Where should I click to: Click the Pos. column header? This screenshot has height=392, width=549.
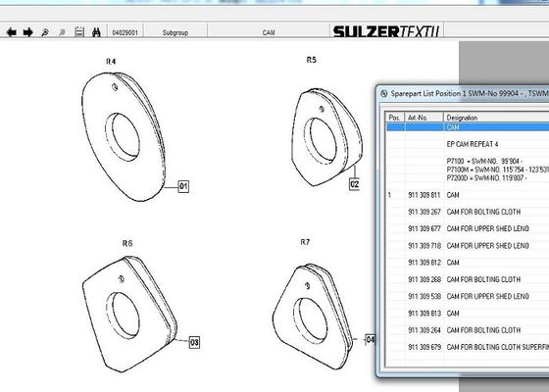pos(394,118)
